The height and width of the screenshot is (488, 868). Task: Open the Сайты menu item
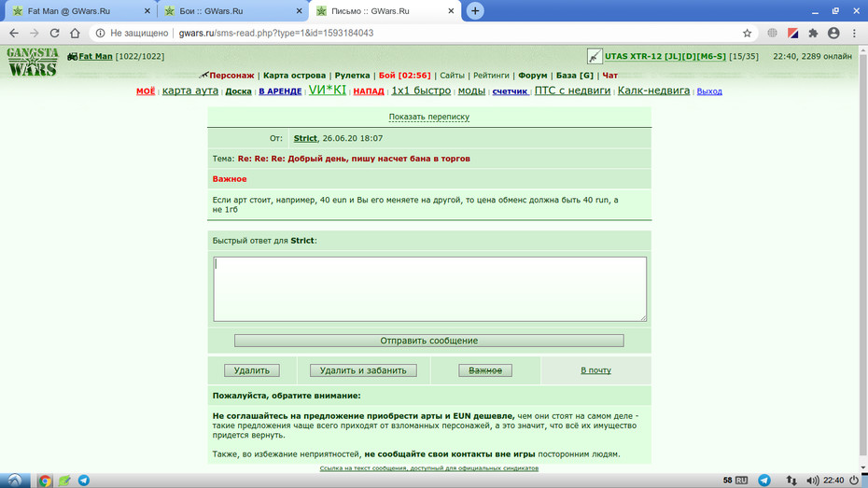[x=452, y=76]
